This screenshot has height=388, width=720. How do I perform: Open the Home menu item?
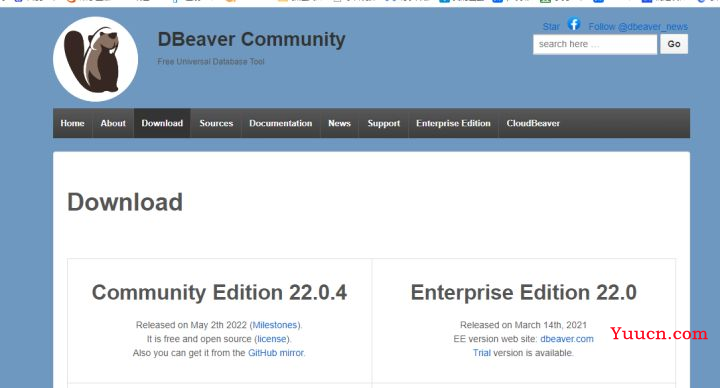click(x=73, y=123)
